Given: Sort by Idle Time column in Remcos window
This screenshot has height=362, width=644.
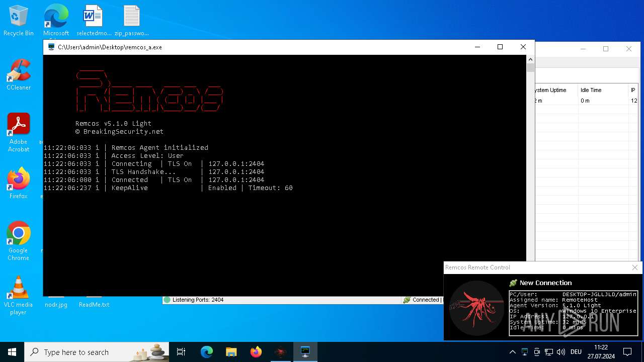Looking at the screenshot, I should (603, 90).
